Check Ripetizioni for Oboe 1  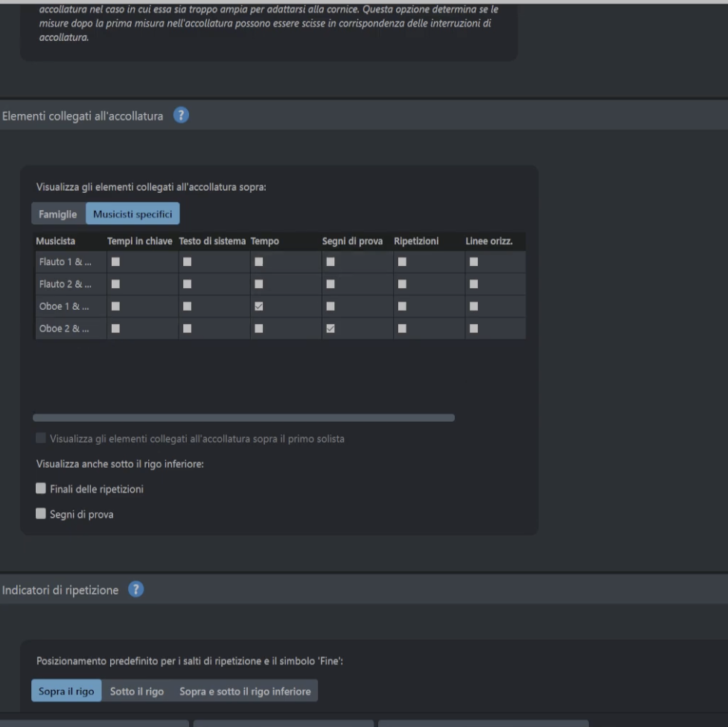401,306
